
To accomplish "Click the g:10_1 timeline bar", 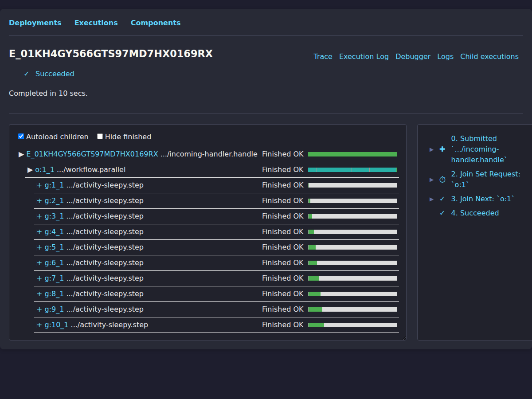I will coord(352,325).
